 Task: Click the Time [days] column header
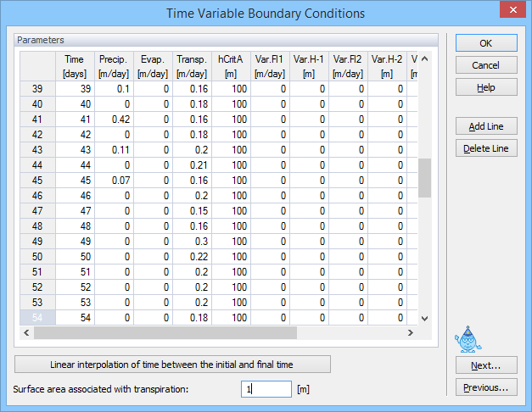click(x=75, y=66)
